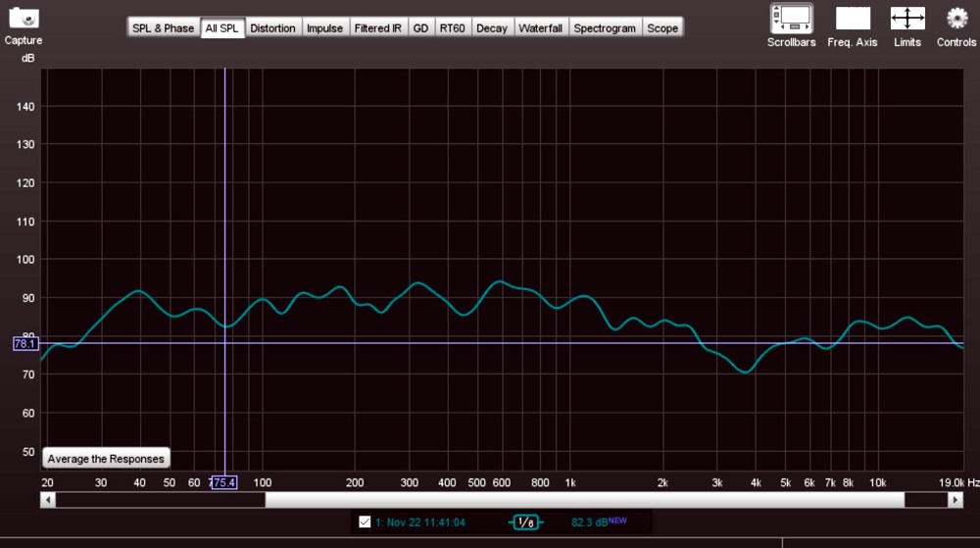
Task: Open the Limits arrows icon
Action: tap(907, 18)
